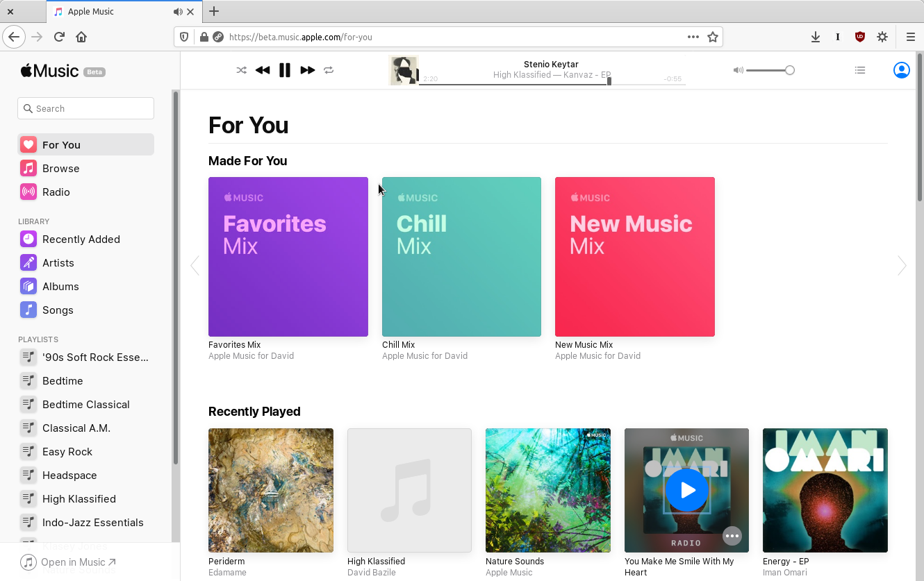This screenshot has width=924, height=581.
Task: Skip forward to next track
Action: (307, 70)
